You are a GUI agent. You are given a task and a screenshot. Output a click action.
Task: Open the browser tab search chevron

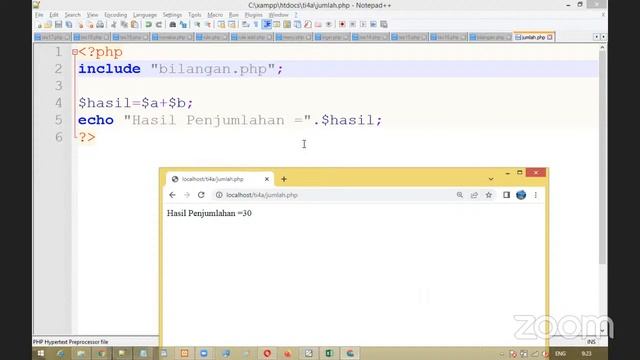491,179
